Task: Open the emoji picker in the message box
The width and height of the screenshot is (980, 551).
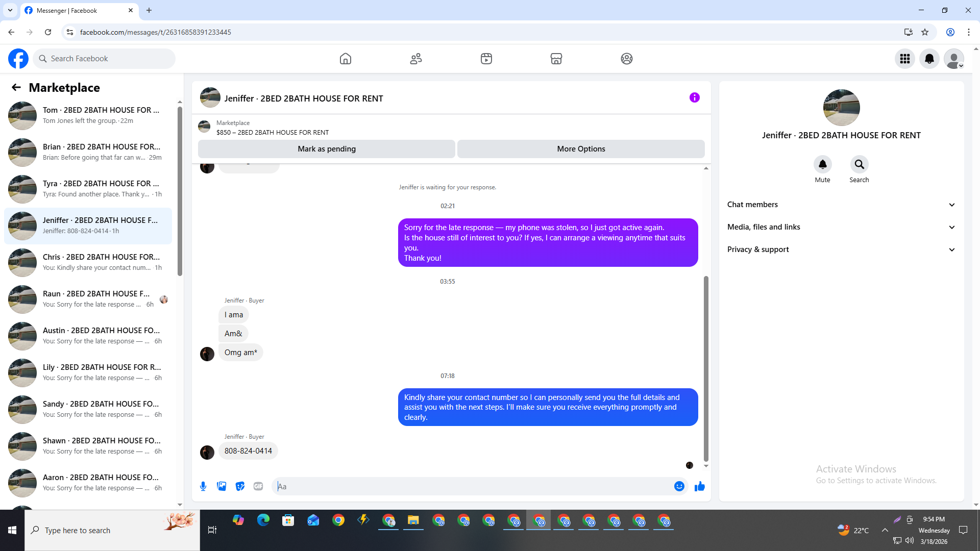Action: tap(679, 486)
